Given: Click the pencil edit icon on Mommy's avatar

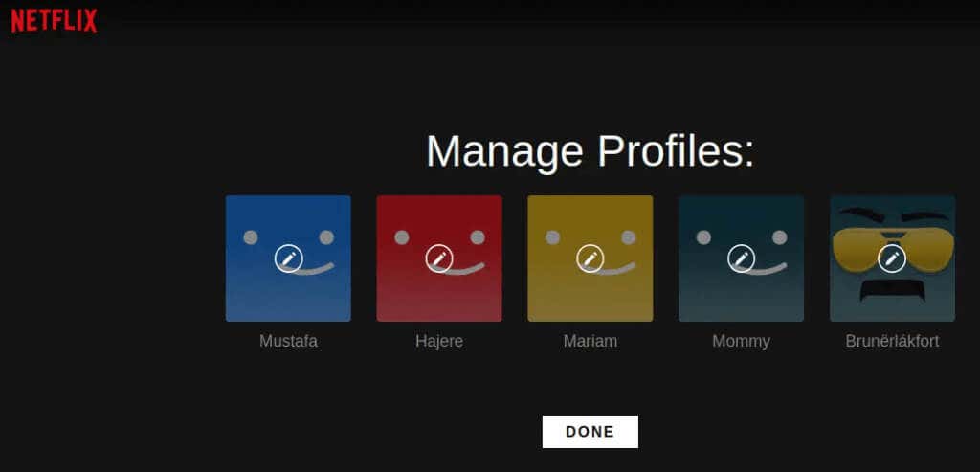Looking at the screenshot, I should pos(742,258).
